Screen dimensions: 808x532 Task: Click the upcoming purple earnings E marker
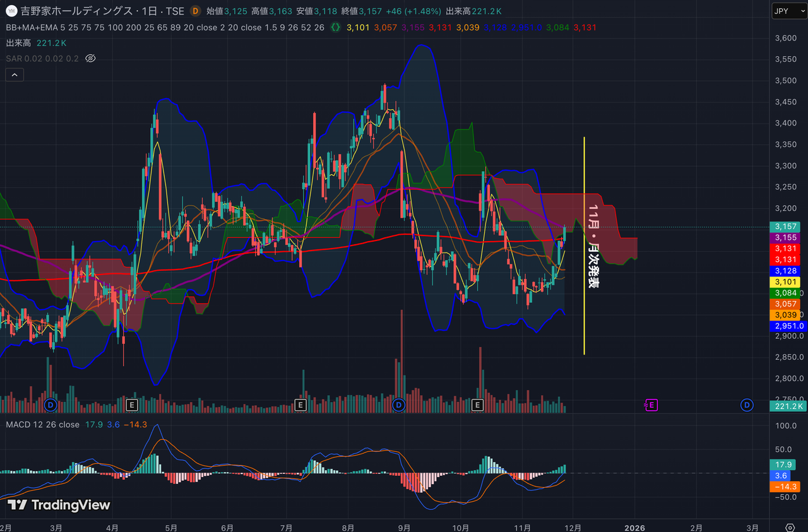click(x=651, y=405)
